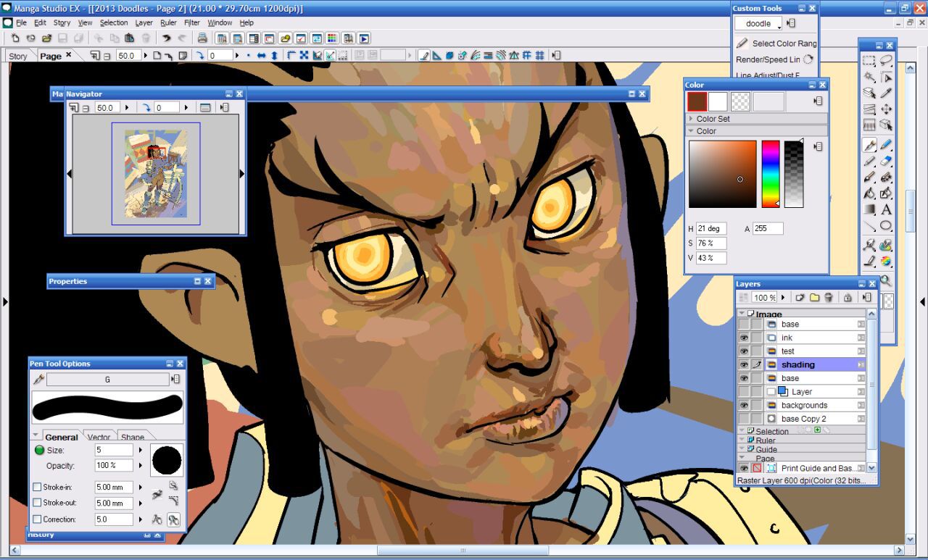Viewport: 928px width, 560px height.
Task: Enable the Stroke-out checkbox
Action: pyautogui.click(x=37, y=503)
